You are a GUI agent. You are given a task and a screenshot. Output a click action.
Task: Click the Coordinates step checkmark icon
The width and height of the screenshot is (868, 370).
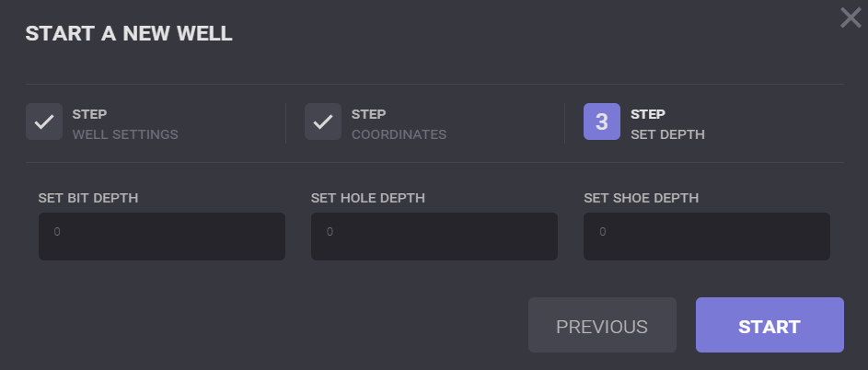[x=323, y=122]
